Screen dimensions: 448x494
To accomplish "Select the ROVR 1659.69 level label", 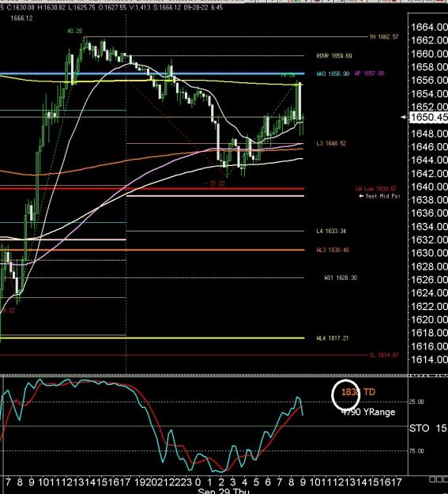I will click(x=334, y=56).
